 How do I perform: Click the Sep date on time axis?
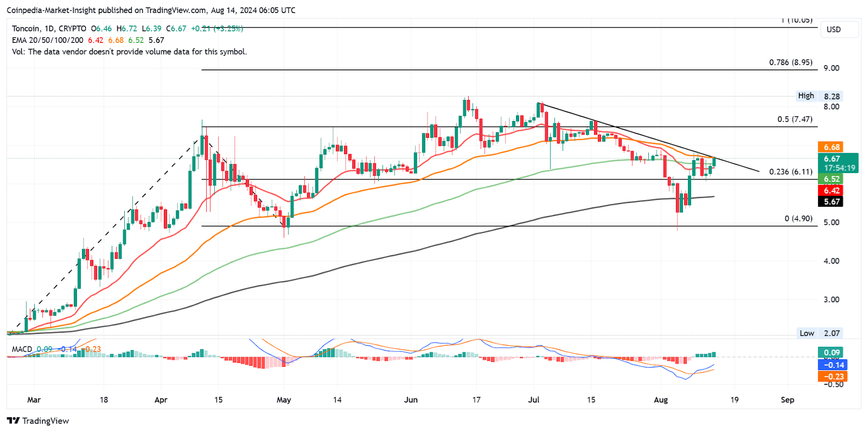[787, 400]
